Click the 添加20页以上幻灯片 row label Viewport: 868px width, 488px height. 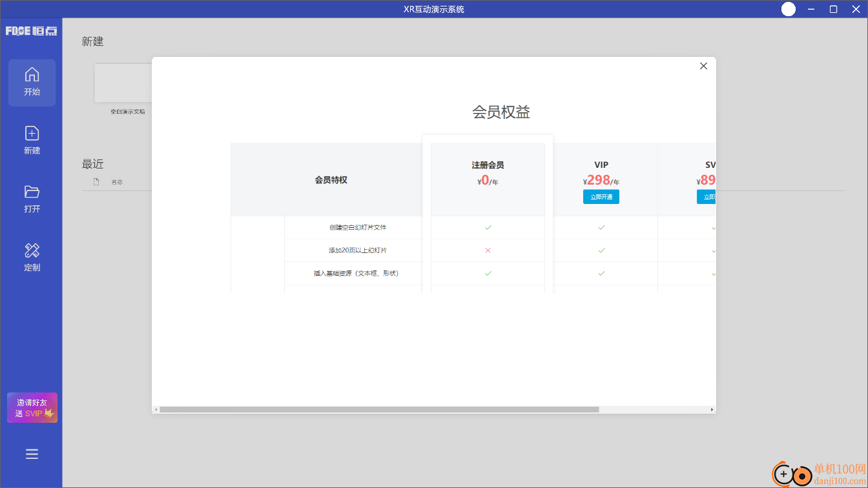point(358,250)
